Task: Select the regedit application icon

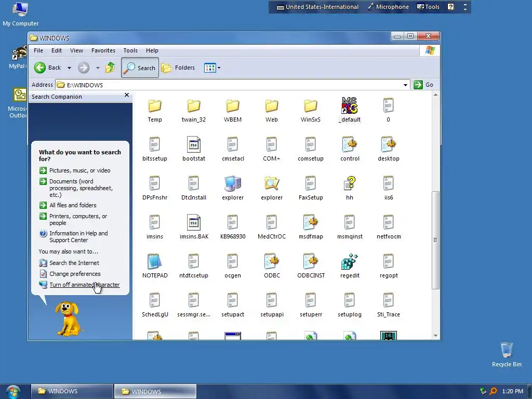Action: pyautogui.click(x=350, y=262)
